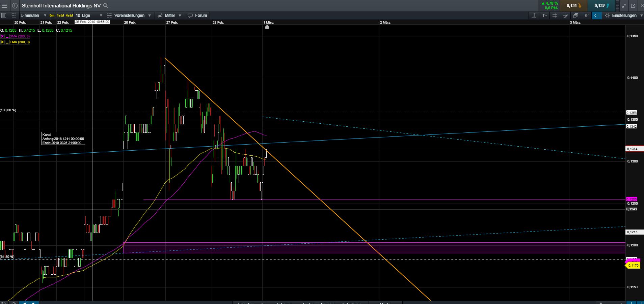Click the green 0,132 ask price button
This screenshot has width=644, height=304.
pyautogui.click(x=601, y=5)
